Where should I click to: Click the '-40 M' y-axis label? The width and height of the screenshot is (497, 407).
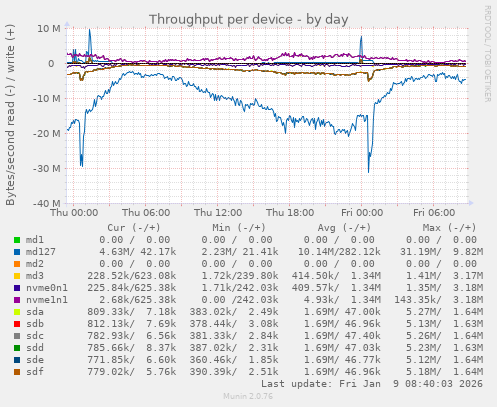[46, 203]
